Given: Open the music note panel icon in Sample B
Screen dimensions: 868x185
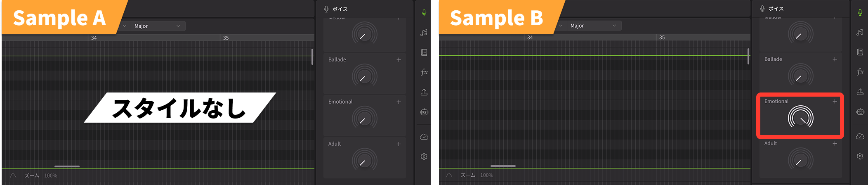Looking at the screenshot, I should click(860, 32).
